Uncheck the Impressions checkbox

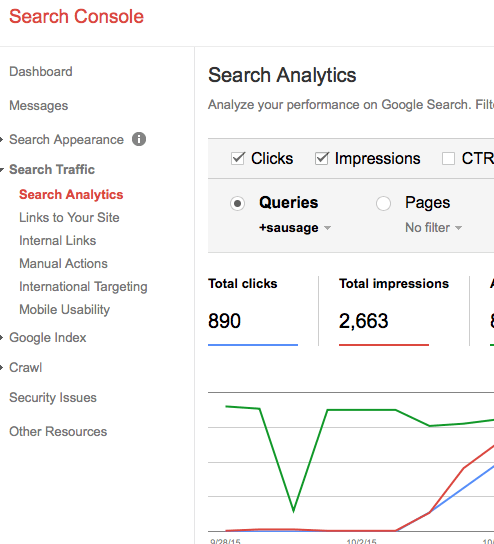point(322,159)
